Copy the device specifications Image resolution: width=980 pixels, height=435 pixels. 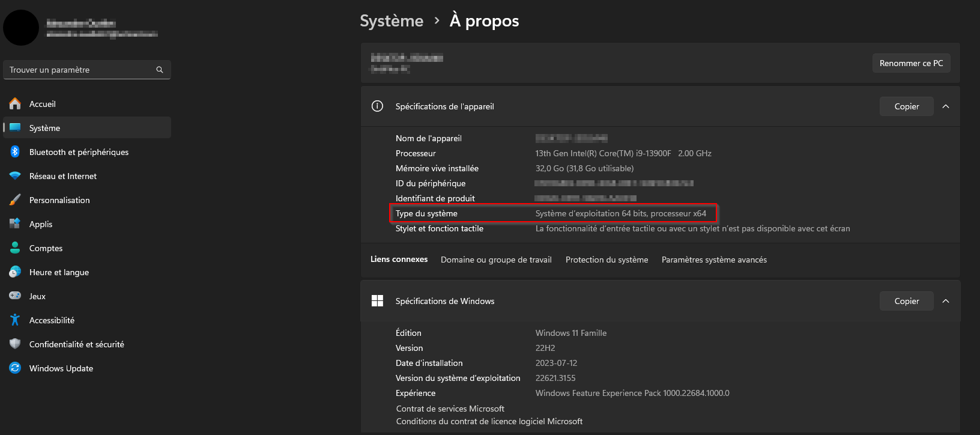[907, 106]
